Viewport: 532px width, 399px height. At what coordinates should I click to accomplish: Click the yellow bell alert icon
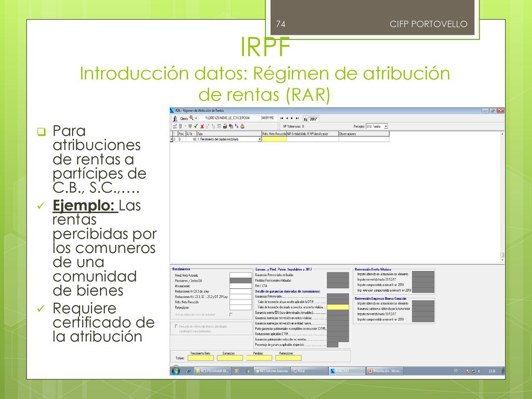click(242, 126)
